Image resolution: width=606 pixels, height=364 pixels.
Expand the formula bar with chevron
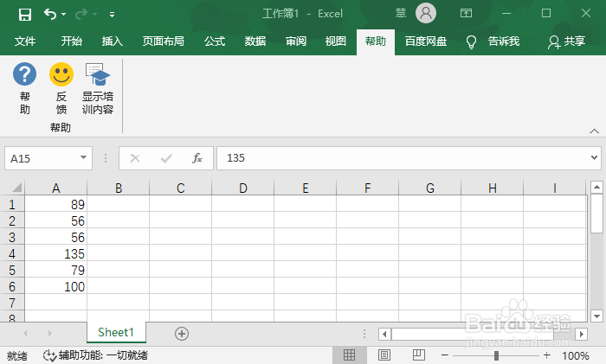click(595, 157)
